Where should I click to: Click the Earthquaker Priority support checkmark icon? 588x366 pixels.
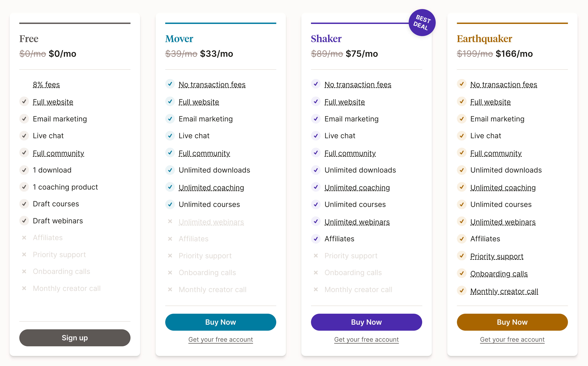pyautogui.click(x=461, y=256)
